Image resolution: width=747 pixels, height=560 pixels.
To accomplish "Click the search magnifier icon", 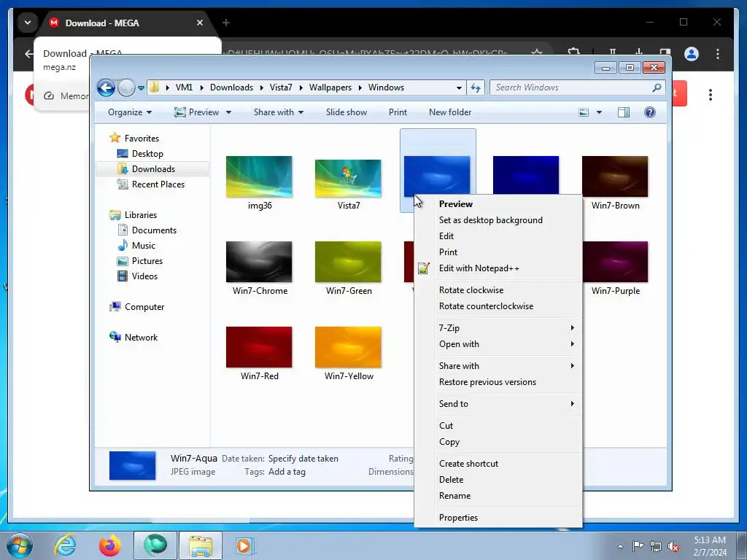I will pyautogui.click(x=657, y=87).
